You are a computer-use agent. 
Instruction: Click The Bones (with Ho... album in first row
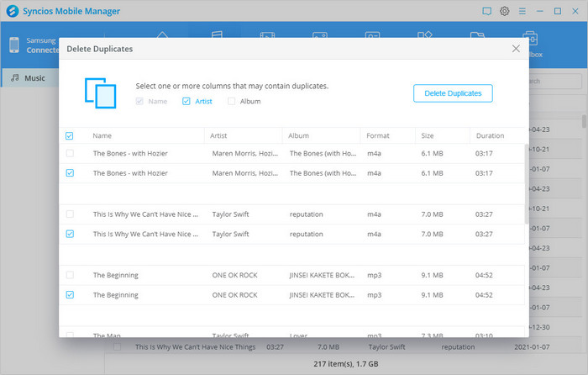tap(323, 153)
